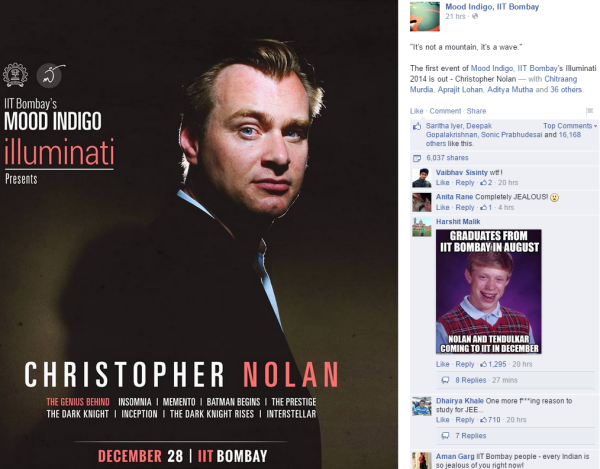Open the Top Comments sorting dropdown

[570, 126]
